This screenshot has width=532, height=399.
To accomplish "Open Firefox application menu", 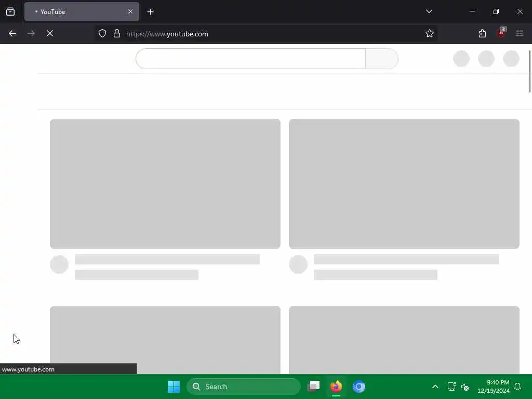I will [520, 33].
